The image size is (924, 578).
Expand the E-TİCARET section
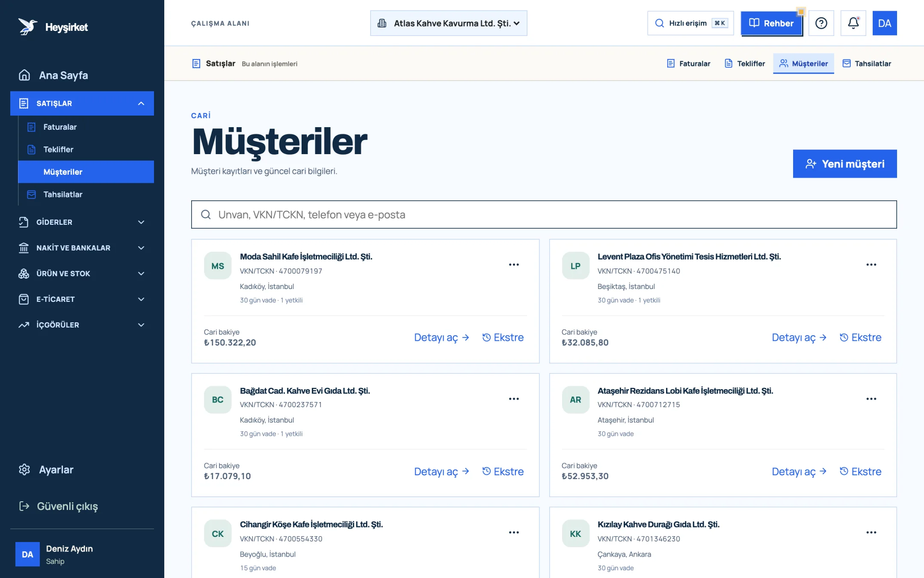(x=82, y=299)
